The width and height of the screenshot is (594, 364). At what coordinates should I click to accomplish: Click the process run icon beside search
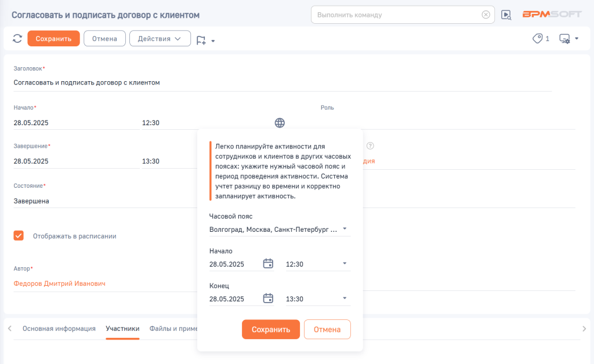[506, 15]
